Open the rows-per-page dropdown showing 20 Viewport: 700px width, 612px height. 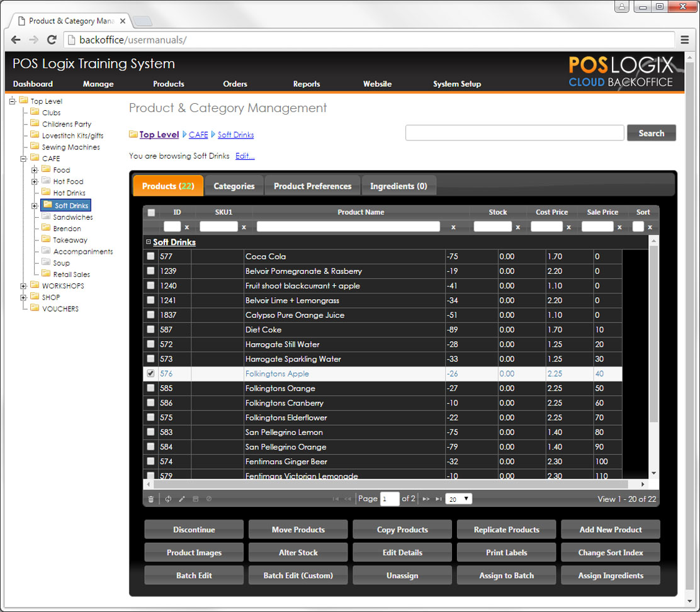tap(458, 499)
